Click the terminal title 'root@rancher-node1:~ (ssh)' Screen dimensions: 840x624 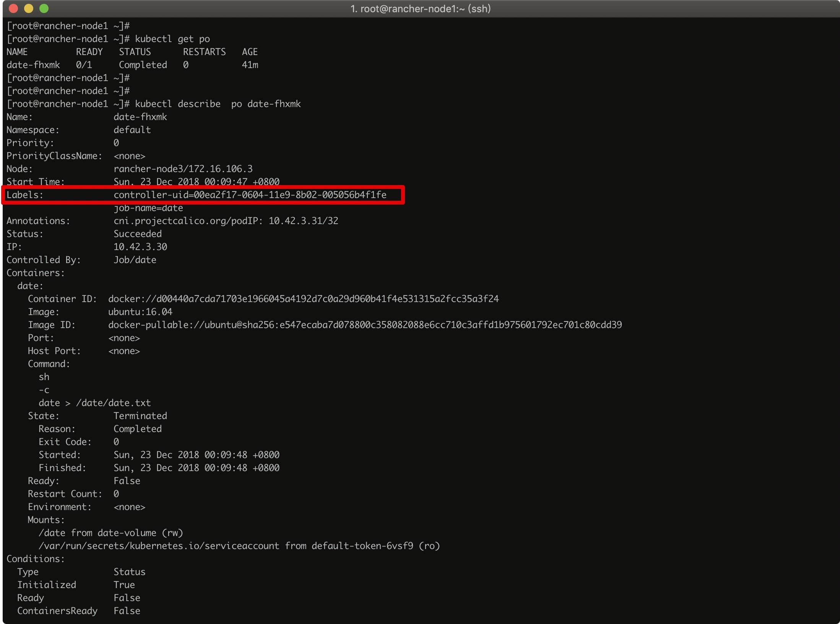(421, 8)
